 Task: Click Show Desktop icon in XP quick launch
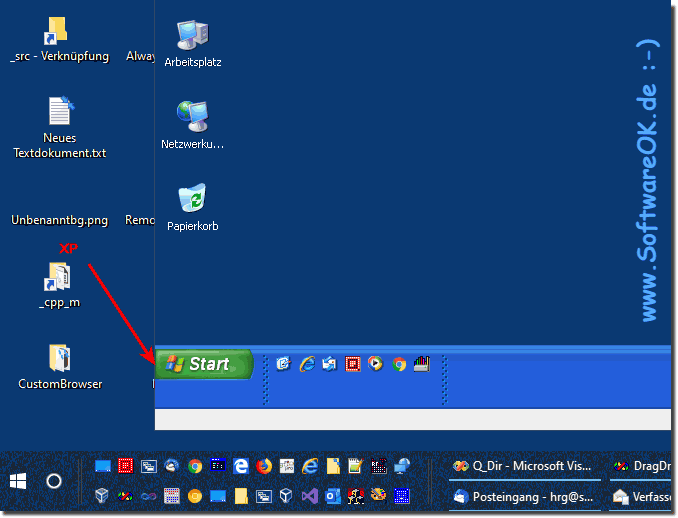click(x=284, y=364)
